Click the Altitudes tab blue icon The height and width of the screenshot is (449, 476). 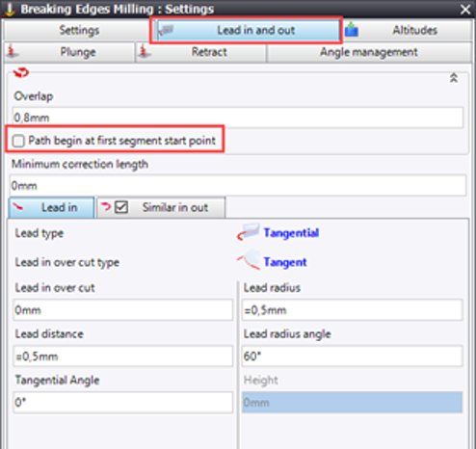[352, 30]
